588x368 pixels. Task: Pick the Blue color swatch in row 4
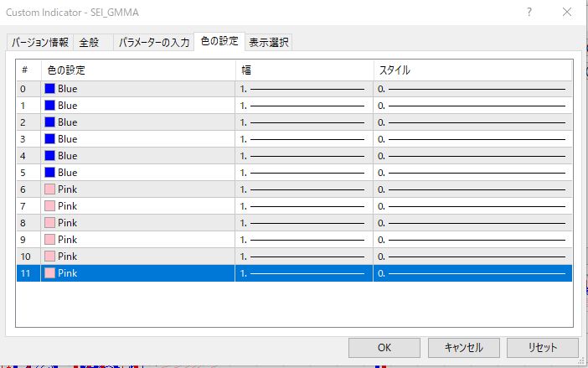(x=49, y=156)
